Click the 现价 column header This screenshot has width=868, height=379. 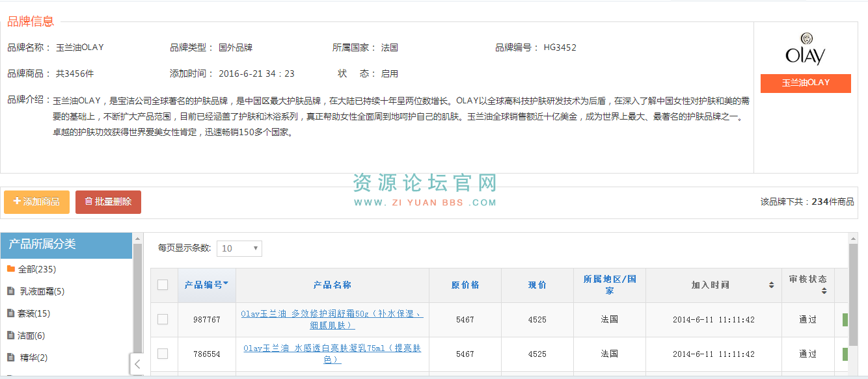tap(537, 285)
